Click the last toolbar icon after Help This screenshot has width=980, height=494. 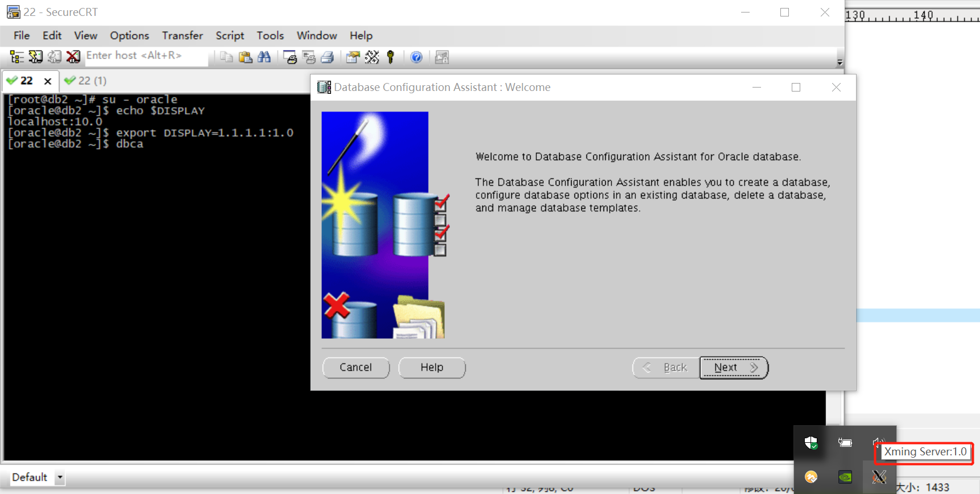point(442,57)
